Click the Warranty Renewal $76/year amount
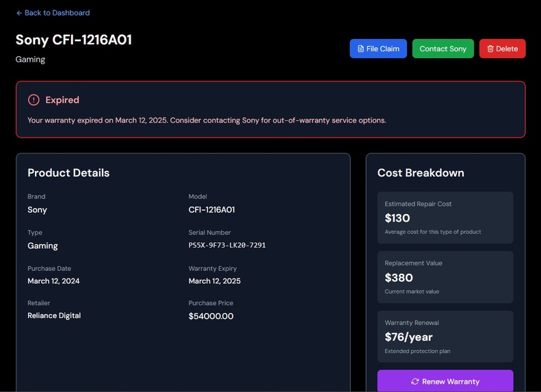Image resolution: width=541 pixels, height=392 pixels. [408, 337]
